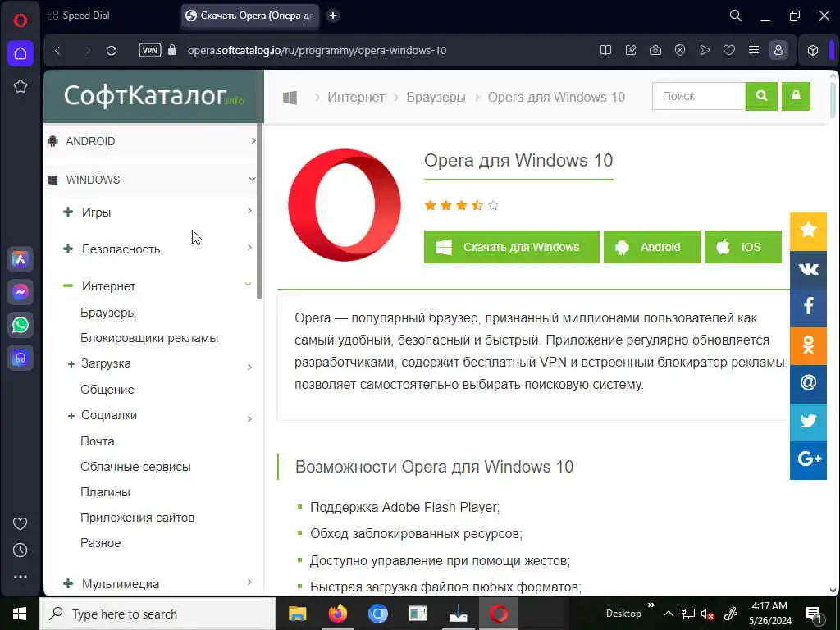
Task: Open the sidebar heart pinboards icon
Action: 20,523
